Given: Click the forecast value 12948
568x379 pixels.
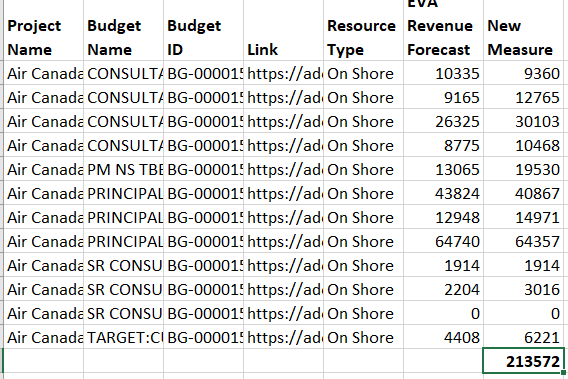Looking at the screenshot, I should click(x=444, y=217).
